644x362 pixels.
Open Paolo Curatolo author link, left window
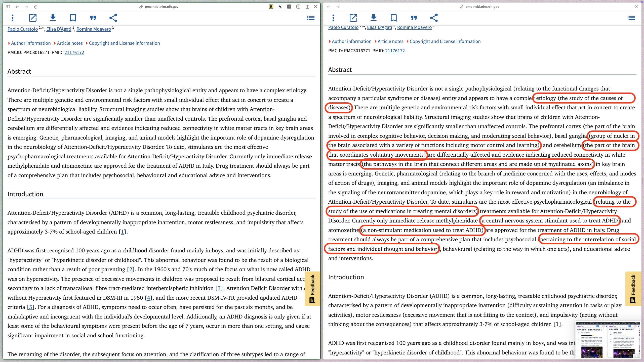point(23,29)
